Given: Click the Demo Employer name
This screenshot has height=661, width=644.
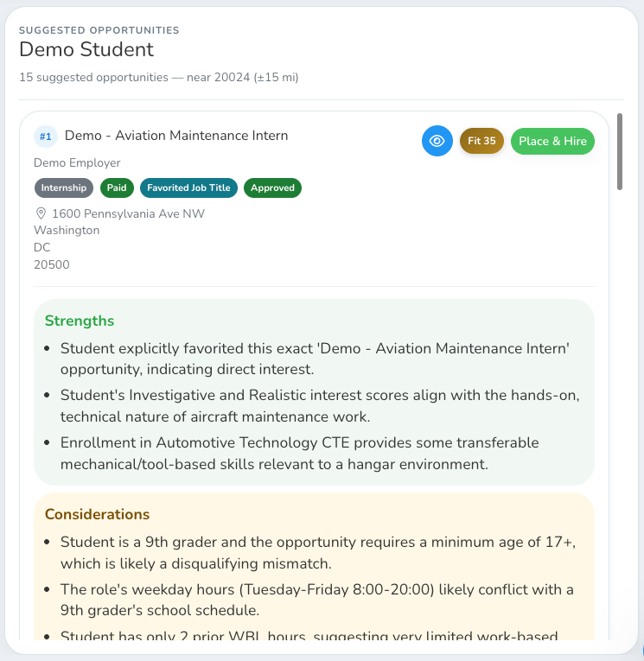Looking at the screenshot, I should (x=77, y=162).
